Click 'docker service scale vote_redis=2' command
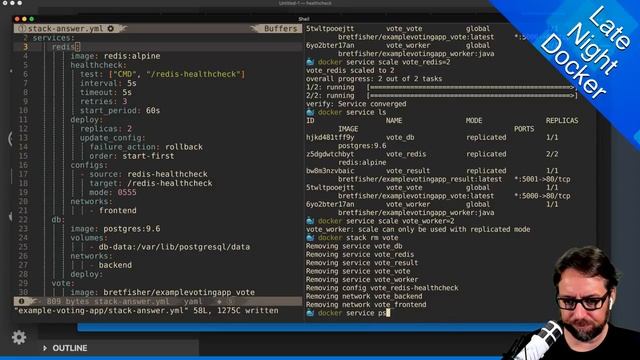Image resolution: width=640 pixels, height=360 pixels. tap(384, 62)
